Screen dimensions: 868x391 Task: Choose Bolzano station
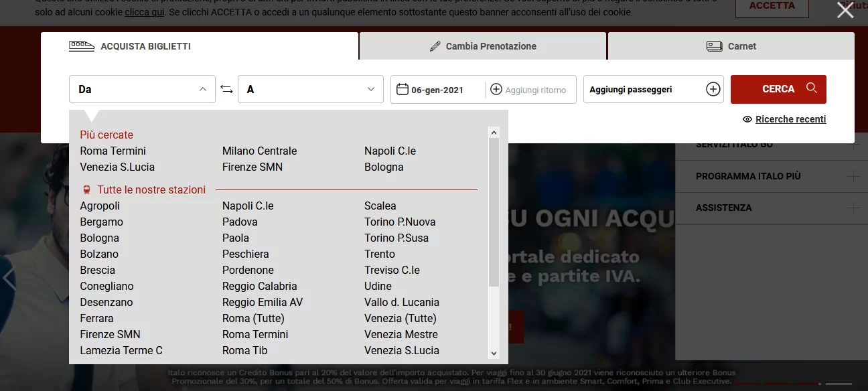[99, 254]
